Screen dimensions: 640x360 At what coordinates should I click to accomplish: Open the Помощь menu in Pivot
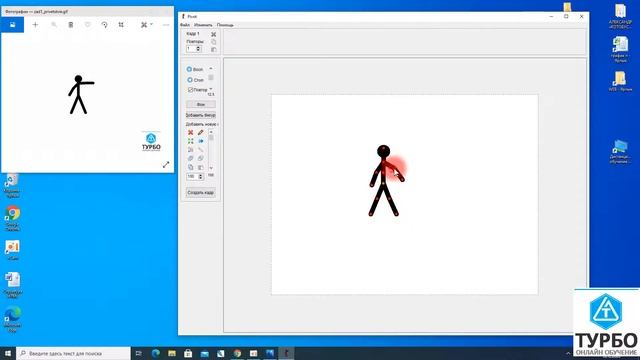[x=225, y=25]
